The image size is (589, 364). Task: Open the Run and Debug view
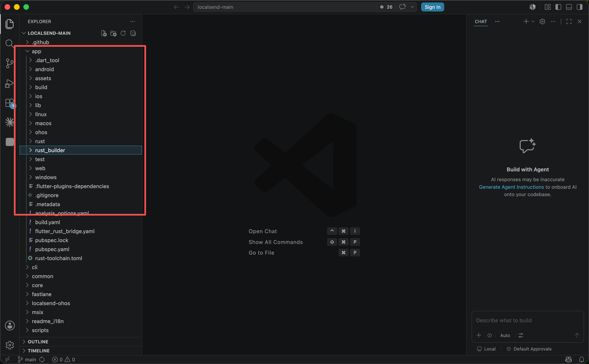pos(9,84)
